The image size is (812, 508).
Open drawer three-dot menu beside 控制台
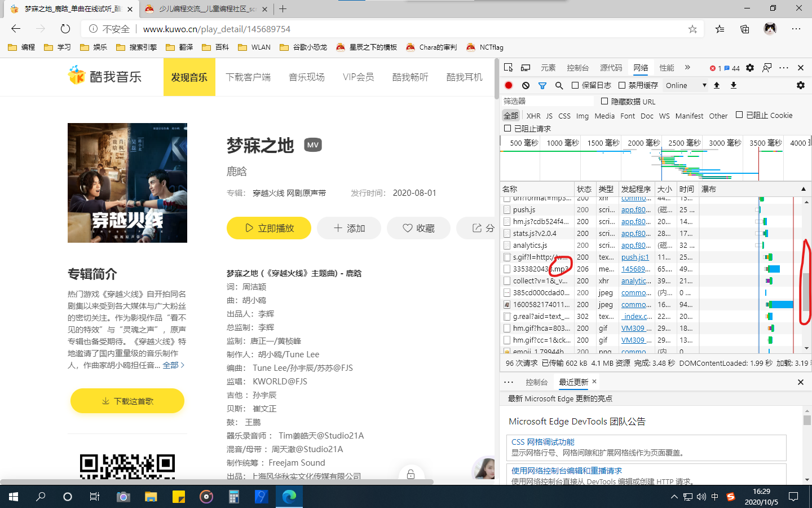pos(509,382)
